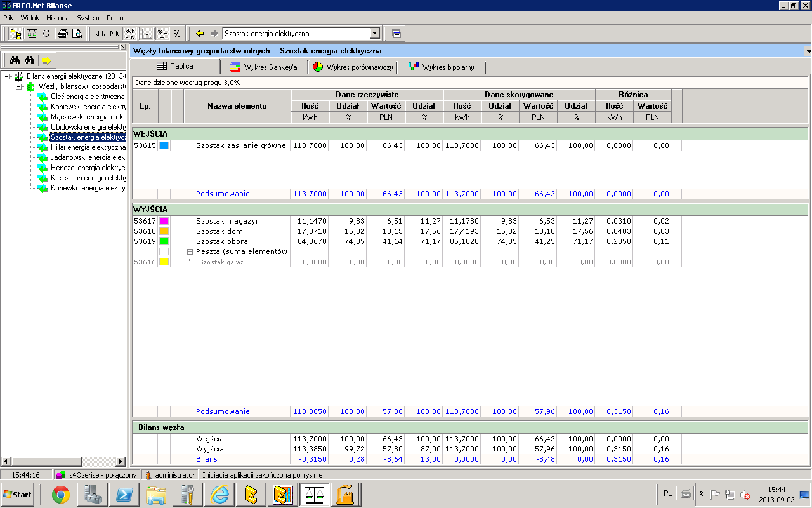
Task: Click blue swatch of Szostak zasilanie główne
Action: tap(164, 145)
